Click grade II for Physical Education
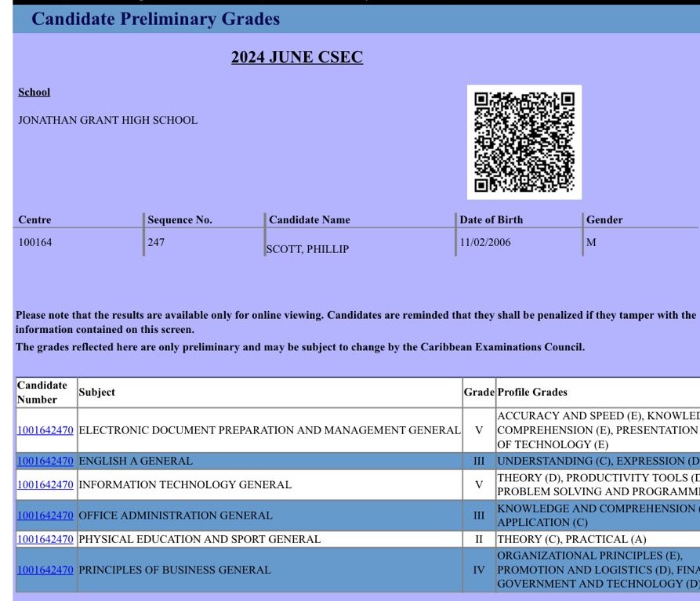 [479, 539]
